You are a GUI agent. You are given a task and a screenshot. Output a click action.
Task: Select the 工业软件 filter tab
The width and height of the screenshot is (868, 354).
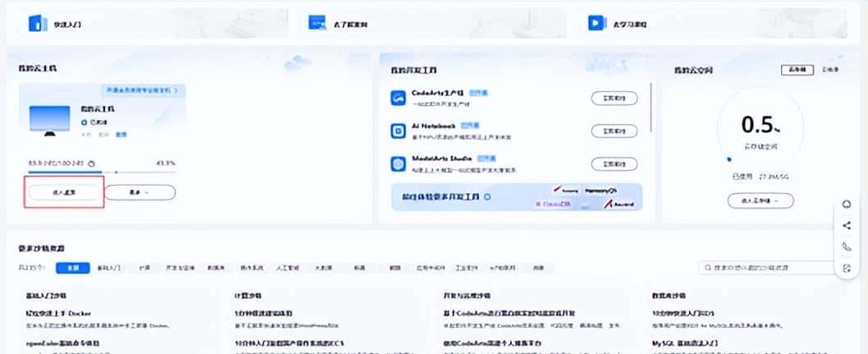point(466,268)
